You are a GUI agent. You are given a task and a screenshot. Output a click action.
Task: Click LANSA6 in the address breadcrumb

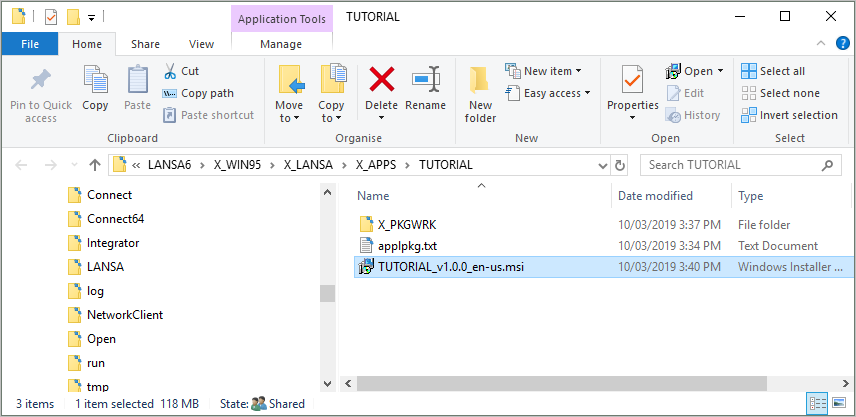tap(170, 165)
